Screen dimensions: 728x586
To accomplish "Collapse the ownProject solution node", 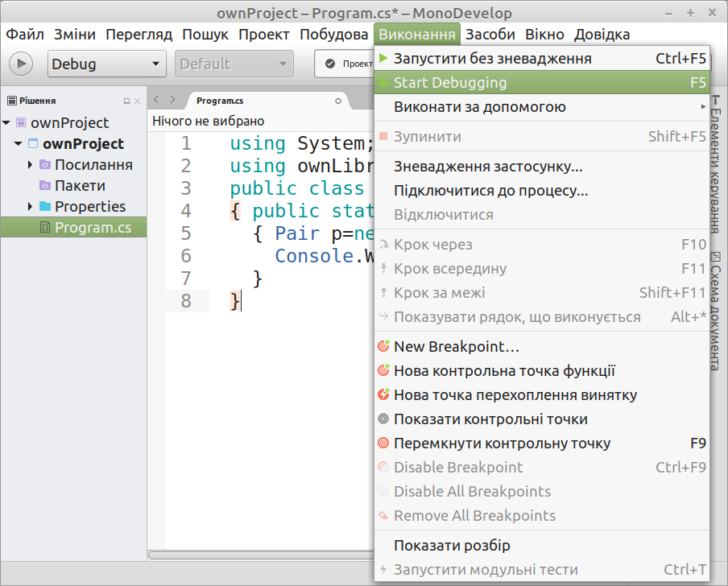I will (x=6, y=123).
